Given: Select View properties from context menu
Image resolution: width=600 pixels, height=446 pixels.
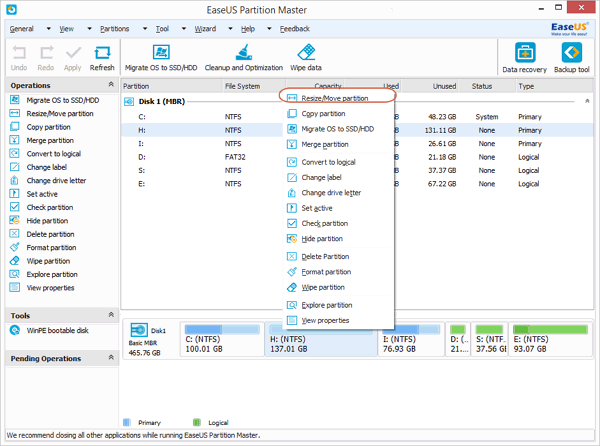Looking at the screenshot, I should 338,320.
